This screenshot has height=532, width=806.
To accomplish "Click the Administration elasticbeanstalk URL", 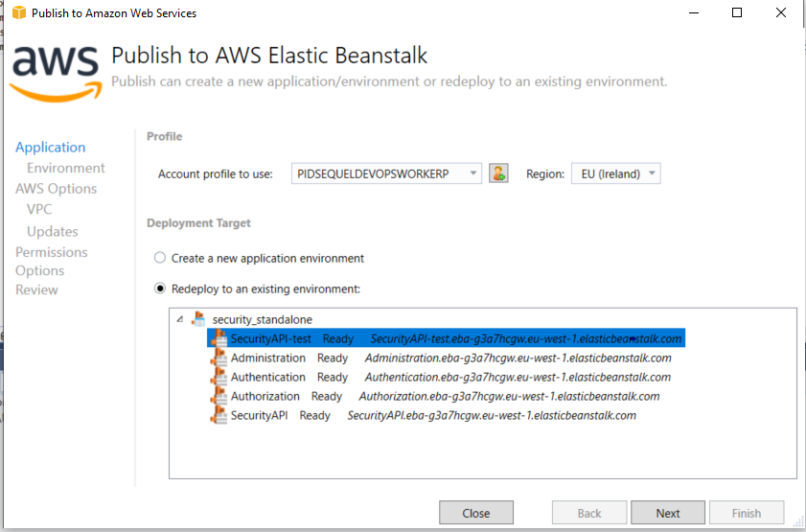I will pyautogui.click(x=518, y=358).
